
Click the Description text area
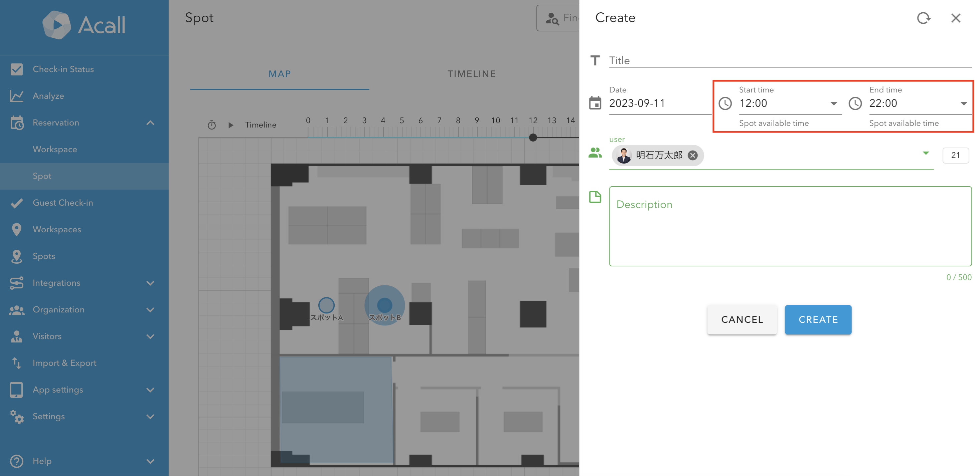(x=790, y=226)
